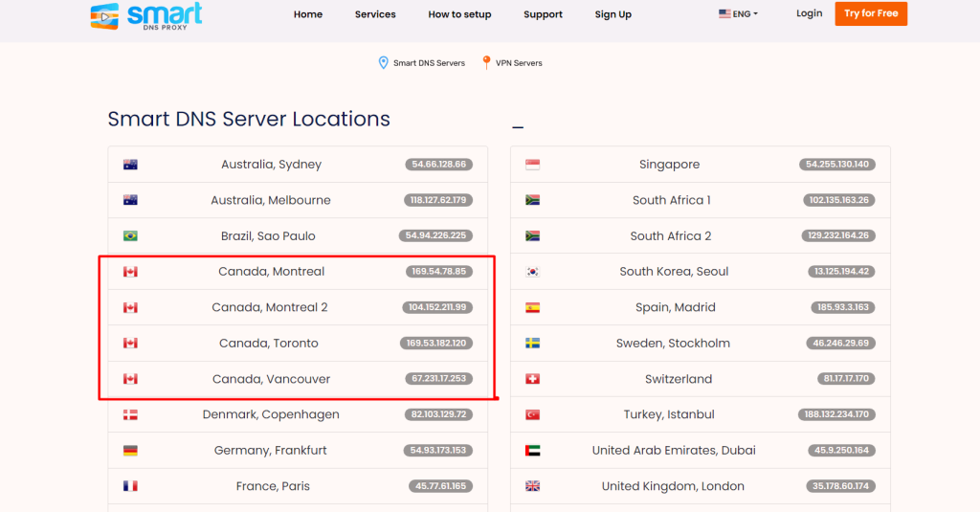Click the flag beside South Africa 2
Image resolution: width=980 pixels, height=512 pixels.
coord(532,235)
